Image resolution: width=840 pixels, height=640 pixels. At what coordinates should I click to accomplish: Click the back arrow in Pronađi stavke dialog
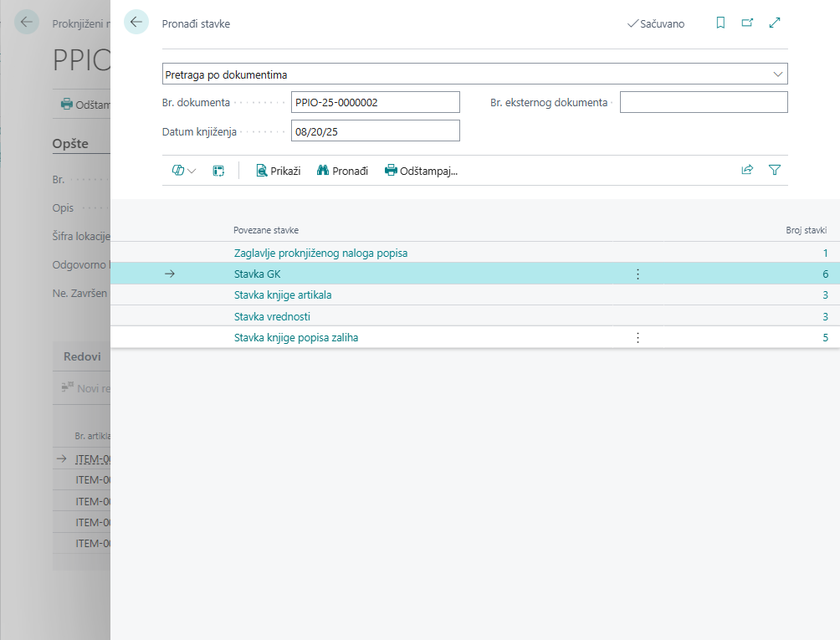coord(136,23)
